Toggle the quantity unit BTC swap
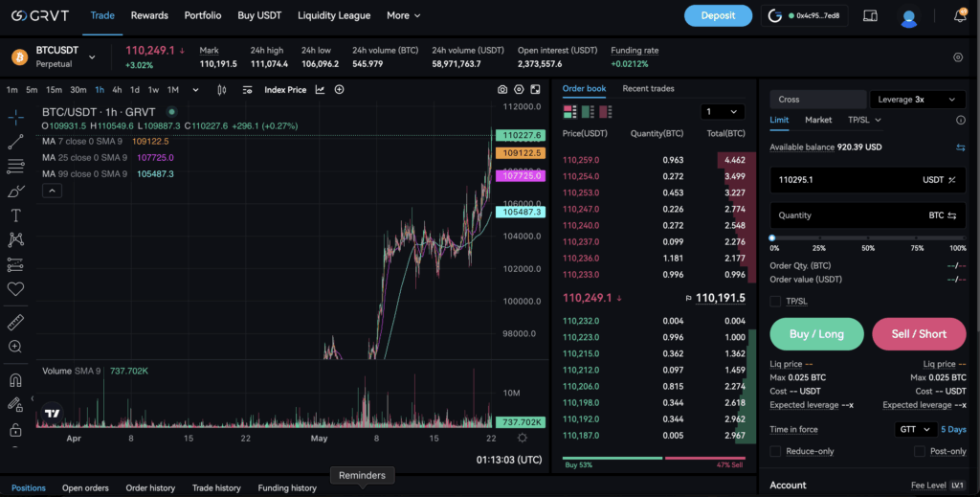The image size is (980, 497). pyautogui.click(x=952, y=215)
